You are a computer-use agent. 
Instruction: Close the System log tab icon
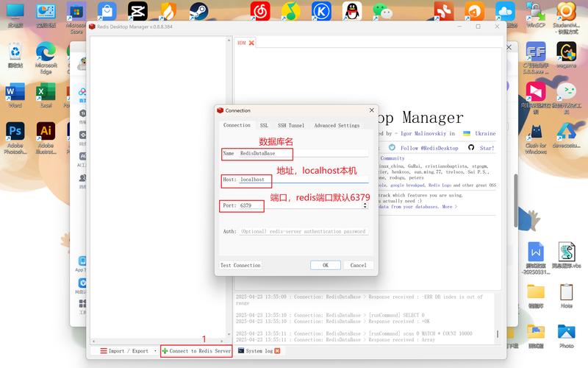click(277, 351)
